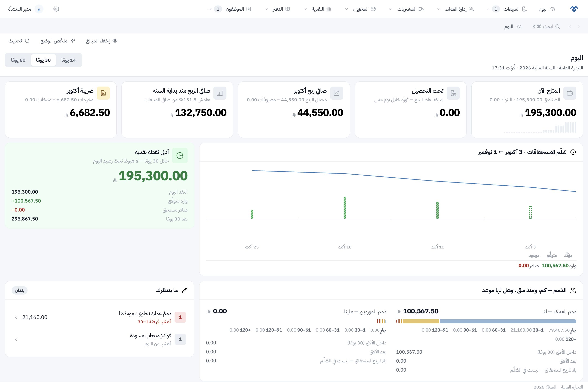Open ذممُ عملاءَ تجاوزت موعدَها row

tap(99, 317)
